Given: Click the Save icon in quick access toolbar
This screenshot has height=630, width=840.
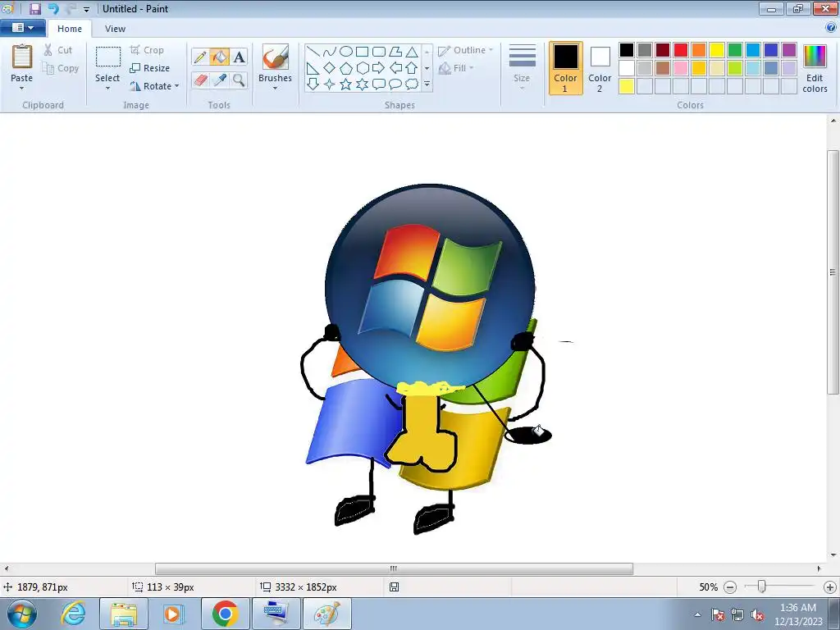Looking at the screenshot, I should click(34, 8).
